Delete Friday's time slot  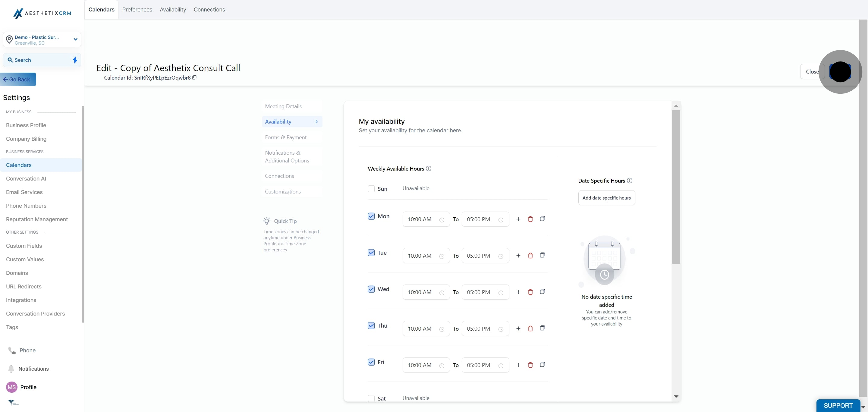coord(530,365)
